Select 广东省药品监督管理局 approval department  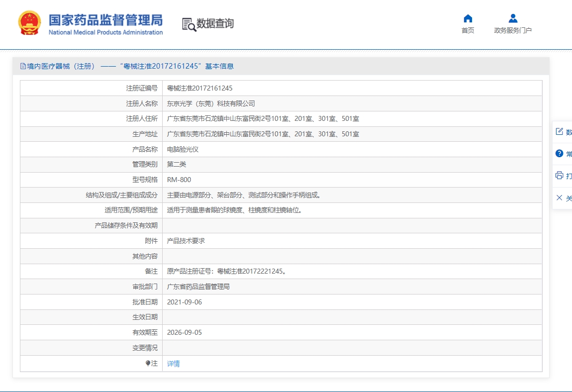click(198, 287)
